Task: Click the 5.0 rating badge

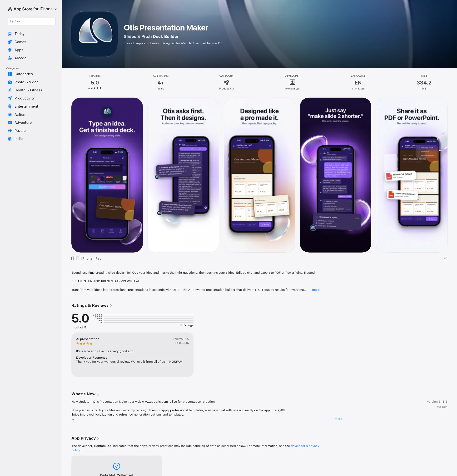Action: click(x=95, y=82)
